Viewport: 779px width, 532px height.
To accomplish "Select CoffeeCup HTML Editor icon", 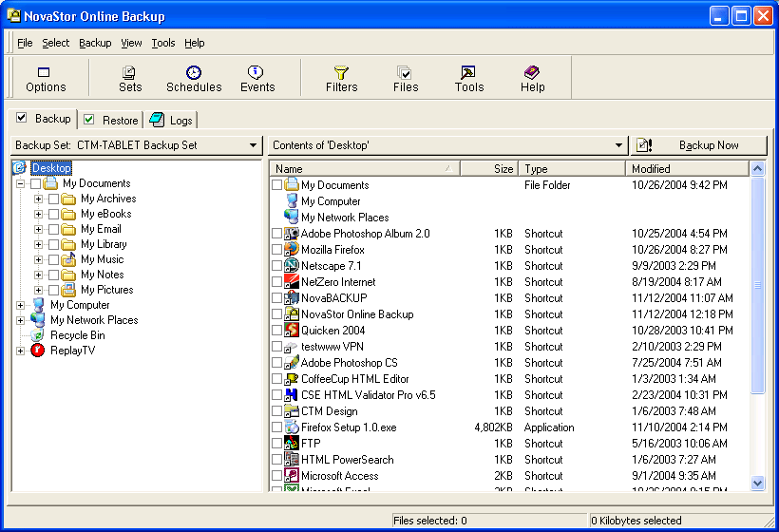I will (291, 378).
